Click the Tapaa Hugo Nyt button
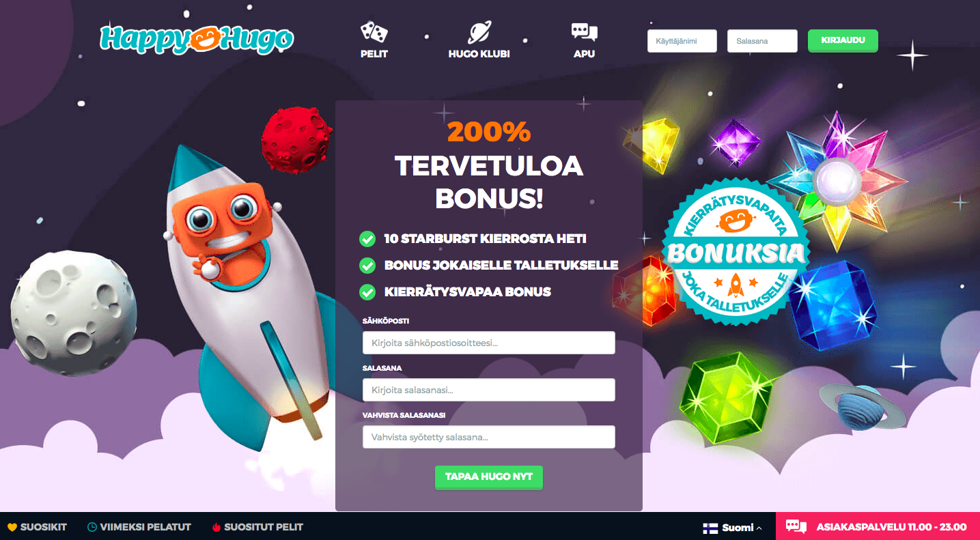The height and width of the screenshot is (540, 980). tap(489, 477)
